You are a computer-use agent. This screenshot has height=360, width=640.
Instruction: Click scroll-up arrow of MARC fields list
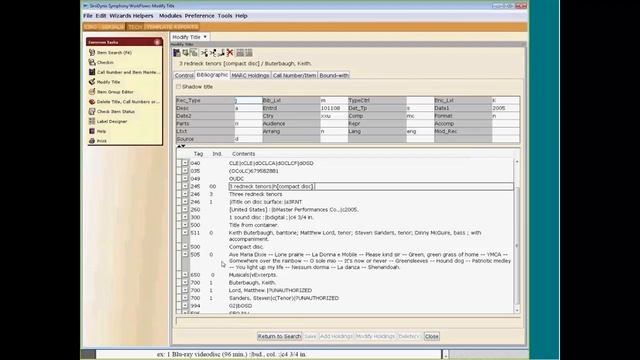click(x=517, y=162)
